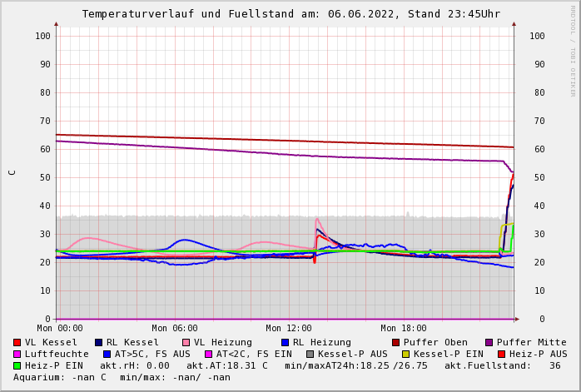Select the dark red Puffer Oben swatch

pos(395,342)
